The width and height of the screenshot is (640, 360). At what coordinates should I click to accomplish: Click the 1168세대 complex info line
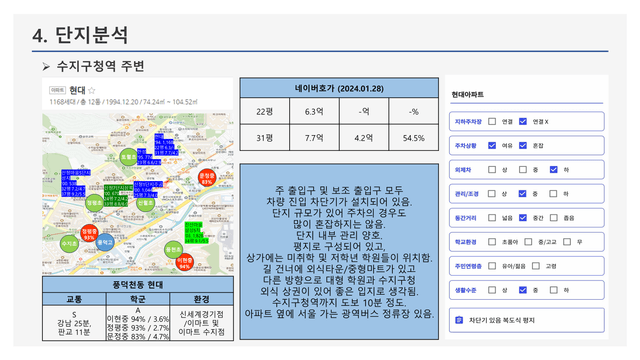(x=123, y=102)
